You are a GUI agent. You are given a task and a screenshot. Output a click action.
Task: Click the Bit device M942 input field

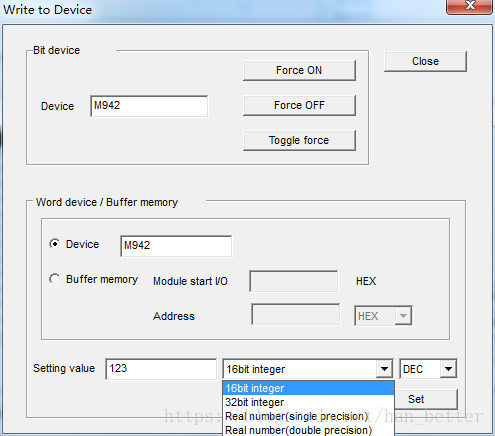[x=149, y=106]
